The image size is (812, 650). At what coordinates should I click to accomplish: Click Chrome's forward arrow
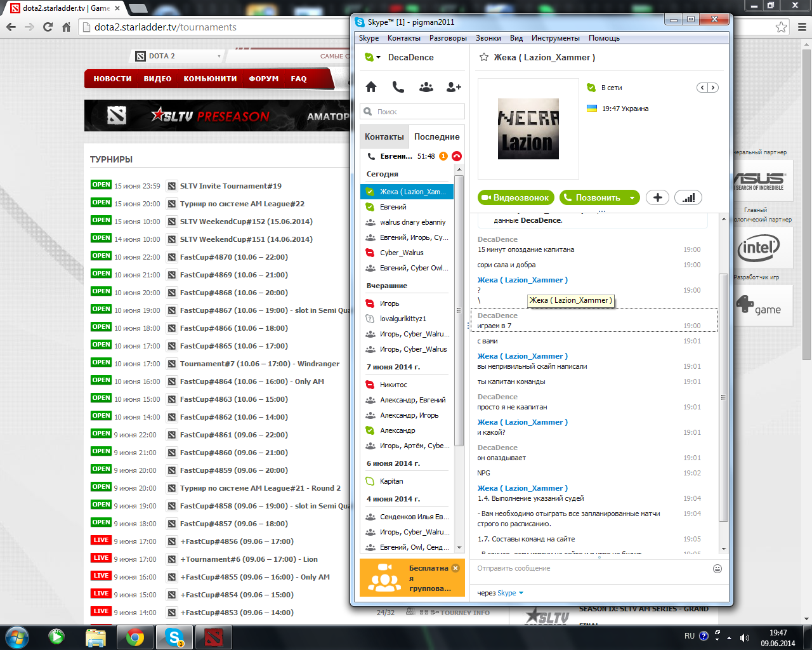click(29, 27)
